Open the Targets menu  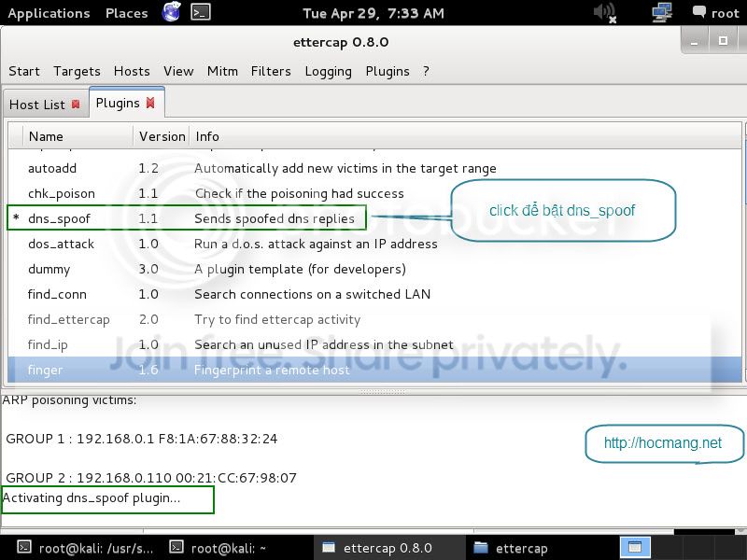[77, 72]
